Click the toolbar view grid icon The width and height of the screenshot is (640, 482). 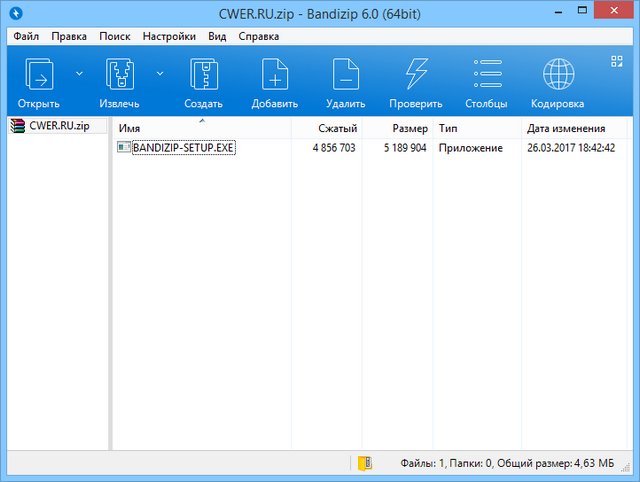(617, 62)
